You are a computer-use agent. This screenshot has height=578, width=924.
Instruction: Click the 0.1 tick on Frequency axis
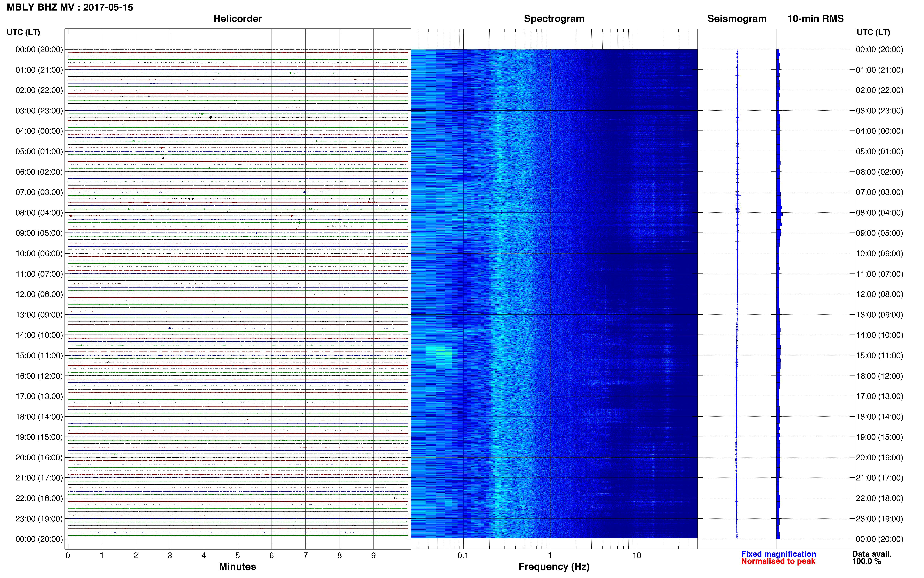coord(463,555)
